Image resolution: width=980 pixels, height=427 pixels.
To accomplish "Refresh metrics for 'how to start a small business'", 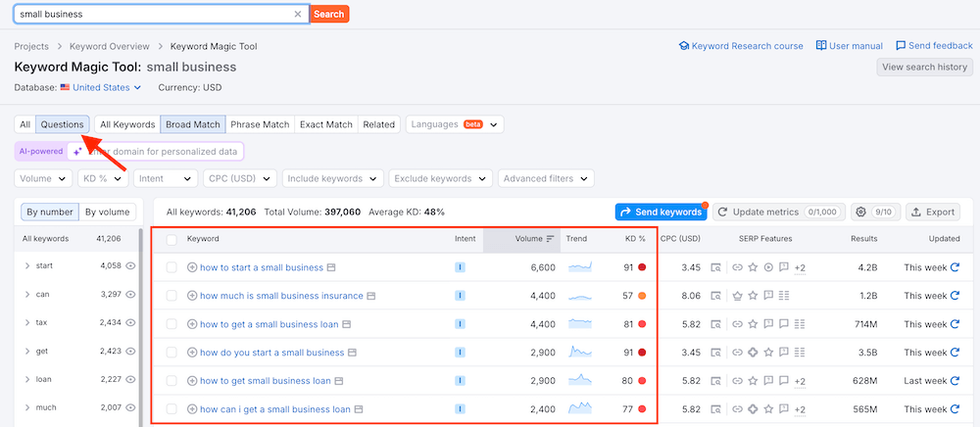I will point(955,267).
